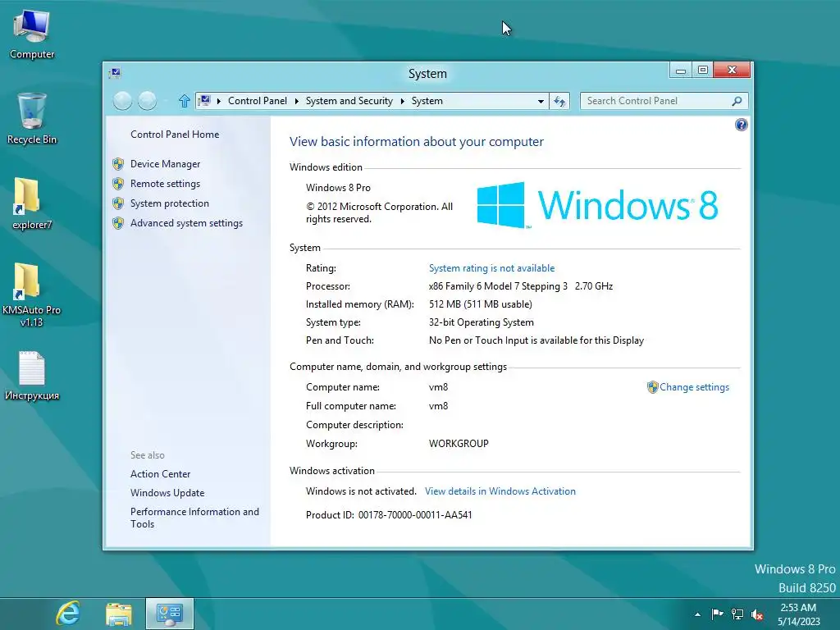Click System rating is not available link
This screenshot has height=630, width=840.
tap(492, 268)
